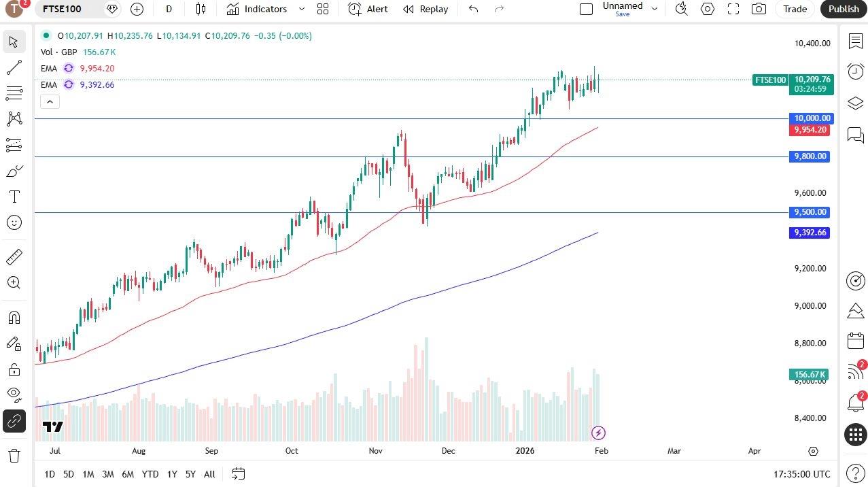
Task: Open the Trade panel
Action: coord(794,9)
